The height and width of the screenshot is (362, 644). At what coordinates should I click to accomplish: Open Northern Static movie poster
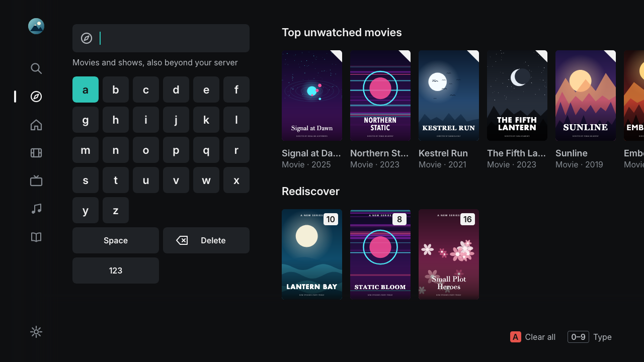(x=380, y=96)
